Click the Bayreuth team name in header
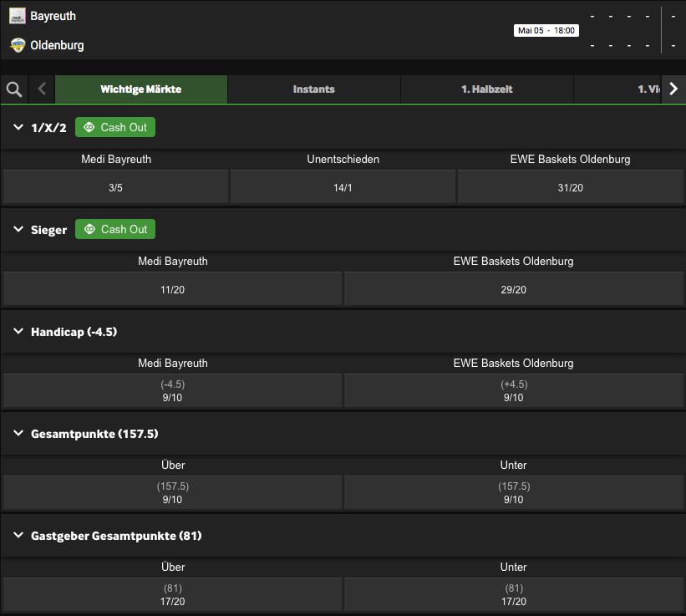 tap(53, 16)
